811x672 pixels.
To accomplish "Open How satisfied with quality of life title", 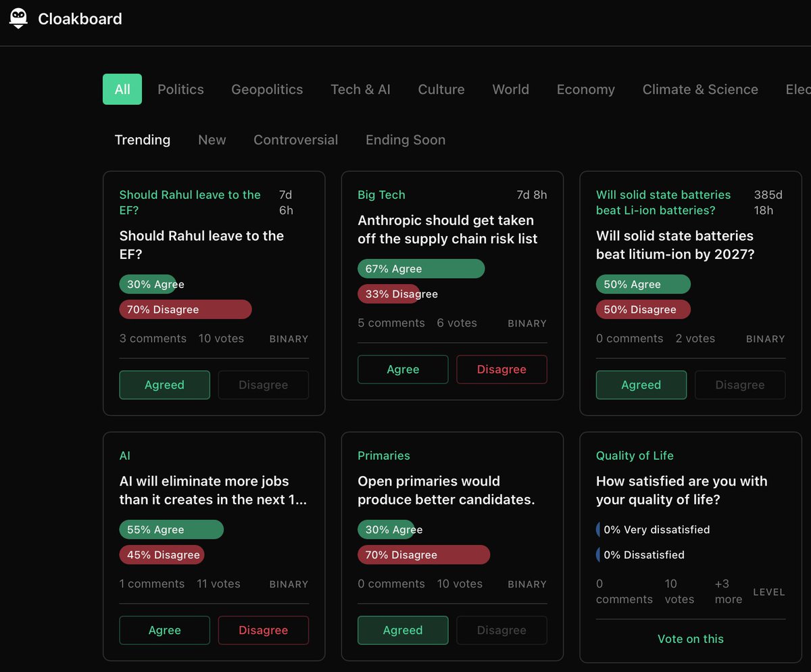I will coord(682,490).
